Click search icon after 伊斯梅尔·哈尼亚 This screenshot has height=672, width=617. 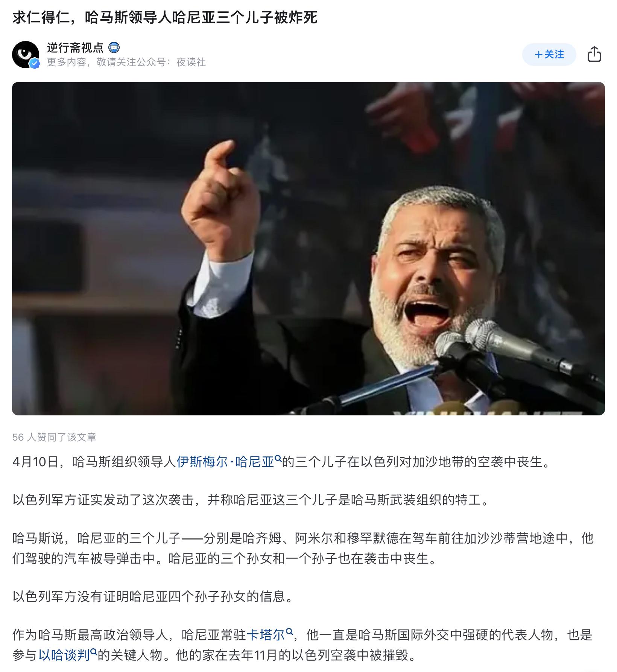click(278, 458)
